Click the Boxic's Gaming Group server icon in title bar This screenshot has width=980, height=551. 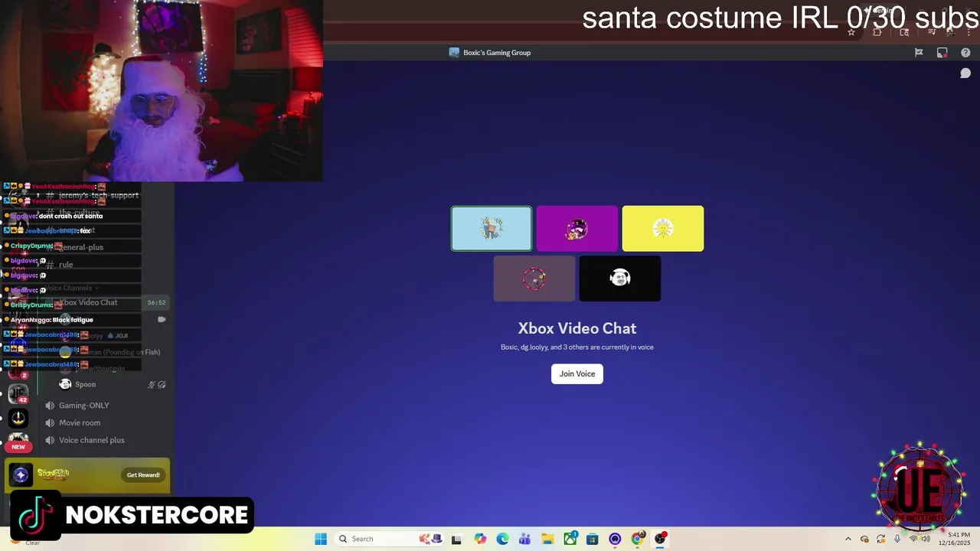(454, 53)
